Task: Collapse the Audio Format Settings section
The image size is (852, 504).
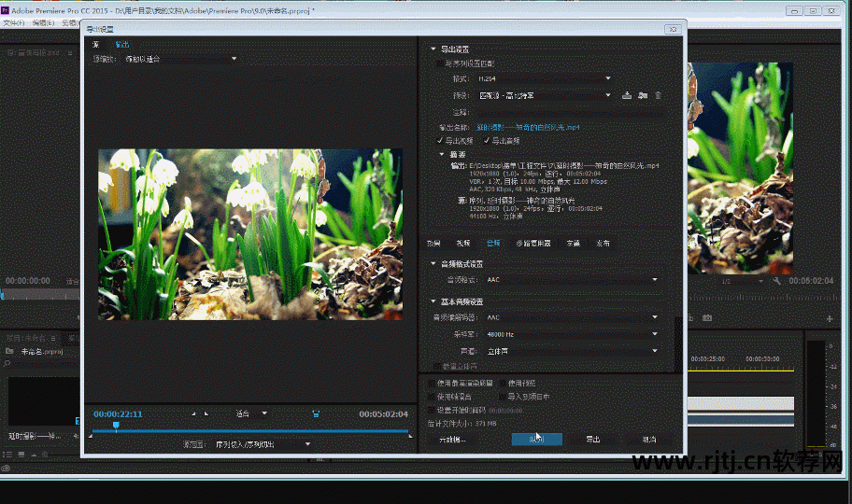Action: point(433,263)
